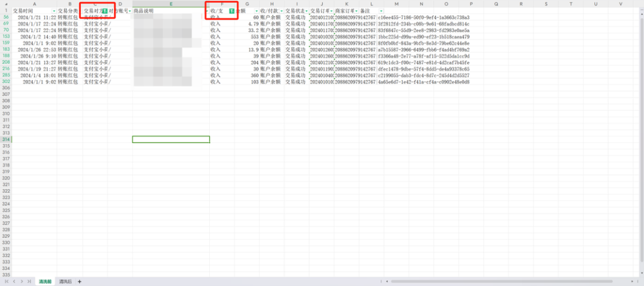Select column G header

(x=247, y=4)
